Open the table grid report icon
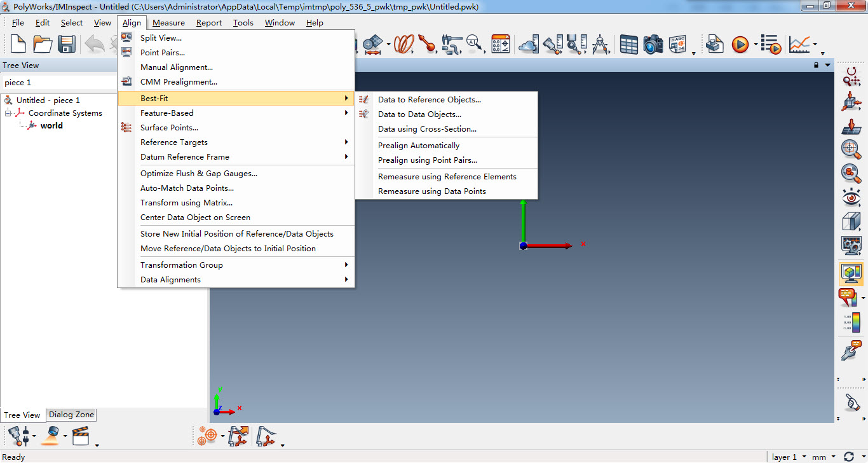The height and width of the screenshot is (463, 868). tap(629, 44)
